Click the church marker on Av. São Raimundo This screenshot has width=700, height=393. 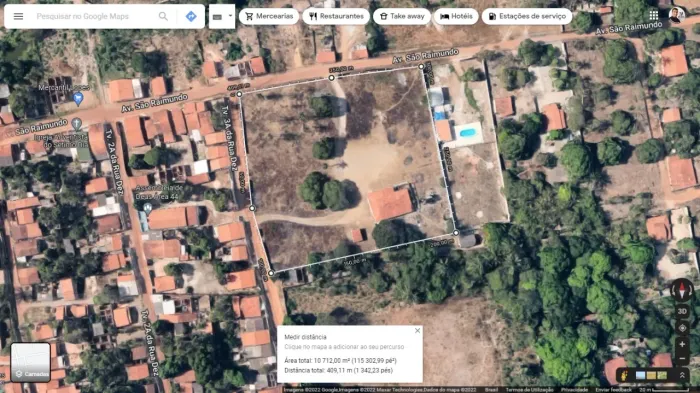[77, 124]
